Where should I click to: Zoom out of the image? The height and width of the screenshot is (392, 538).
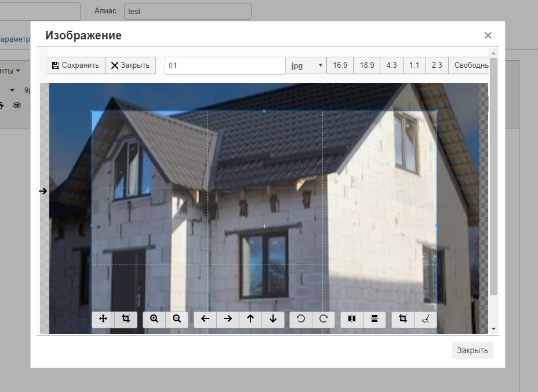pos(177,319)
